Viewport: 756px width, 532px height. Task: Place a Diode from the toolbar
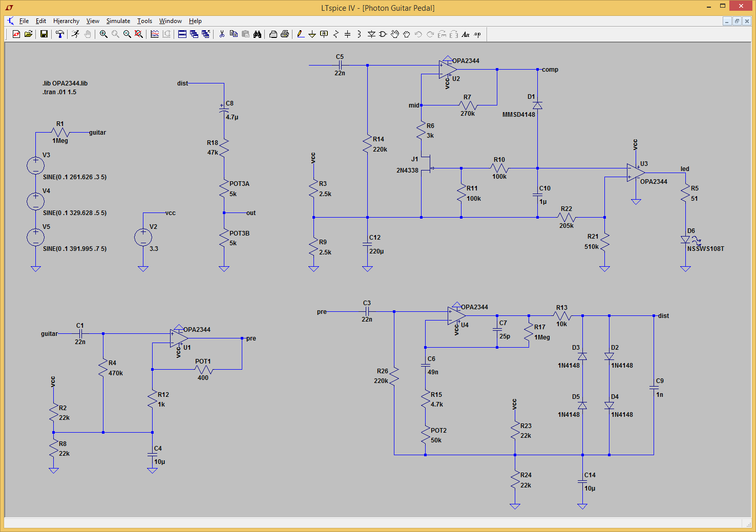tap(371, 34)
